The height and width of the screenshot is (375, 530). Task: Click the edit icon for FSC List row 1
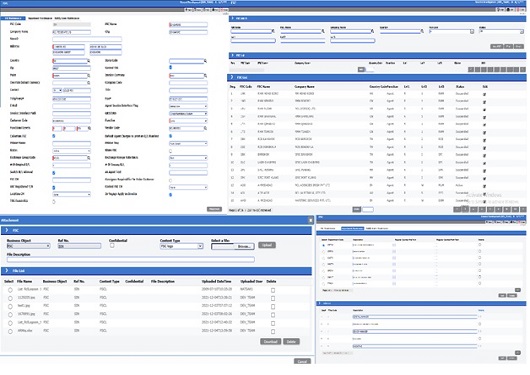[485, 94]
